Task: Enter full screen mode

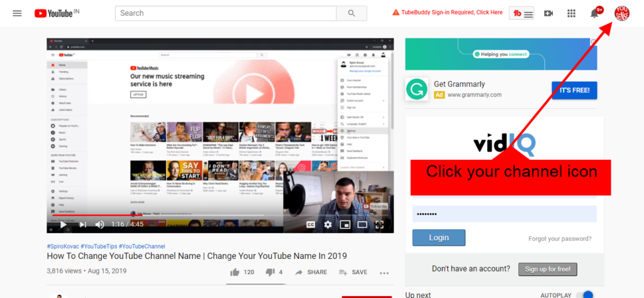Action: (x=379, y=224)
